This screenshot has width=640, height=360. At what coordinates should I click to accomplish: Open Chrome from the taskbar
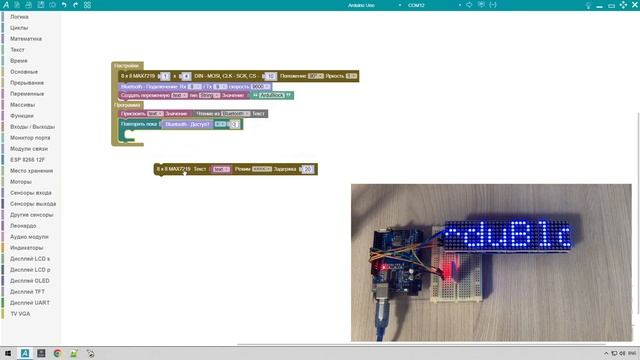[57, 353]
